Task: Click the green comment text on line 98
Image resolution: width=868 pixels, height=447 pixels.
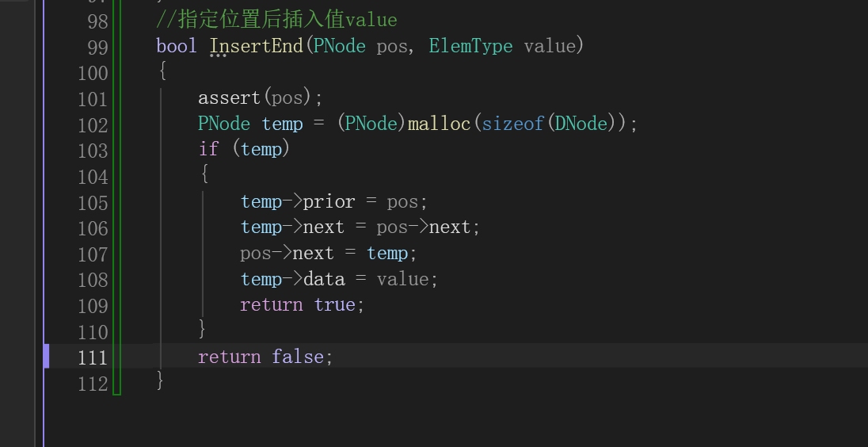Action: click(x=276, y=21)
